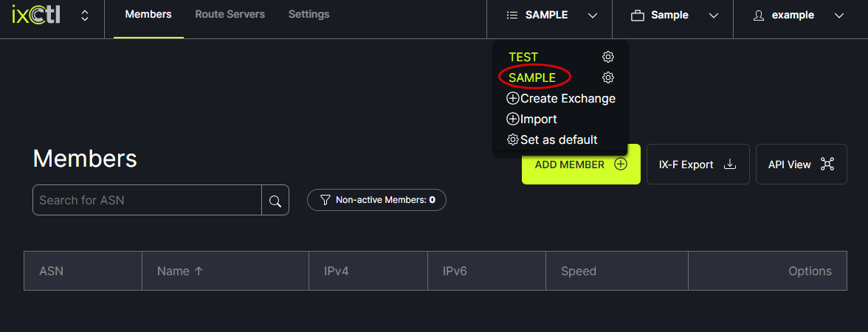Open the Sample organization dropdown
868x332 pixels.
tap(672, 15)
